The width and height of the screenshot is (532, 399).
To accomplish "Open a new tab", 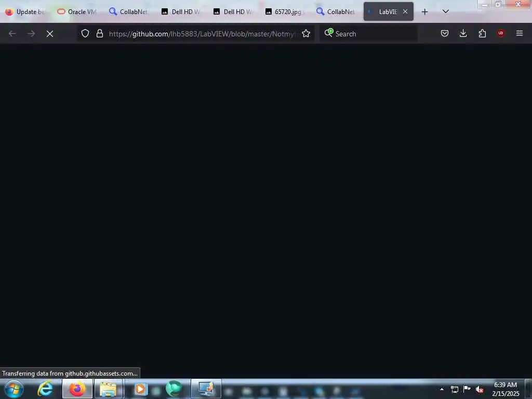I will tap(424, 11).
